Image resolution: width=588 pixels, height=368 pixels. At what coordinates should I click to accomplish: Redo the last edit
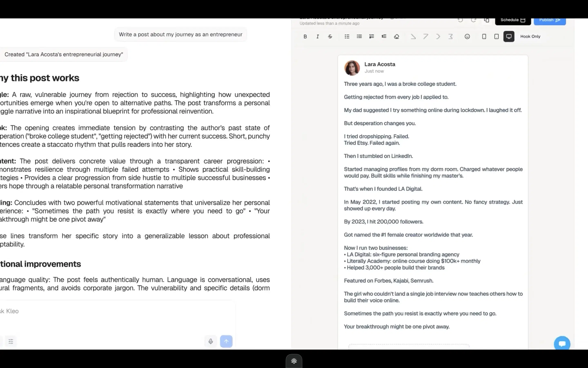[473, 20]
